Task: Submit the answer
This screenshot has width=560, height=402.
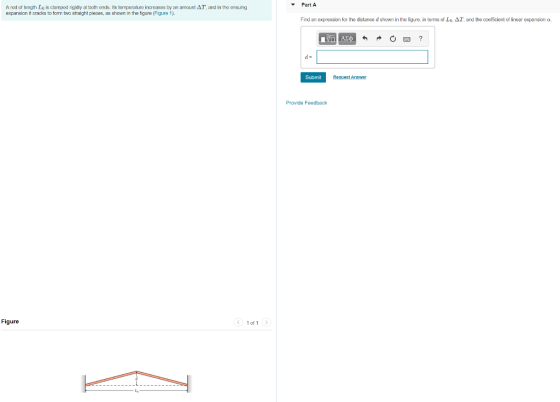Action: pos(313,77)
